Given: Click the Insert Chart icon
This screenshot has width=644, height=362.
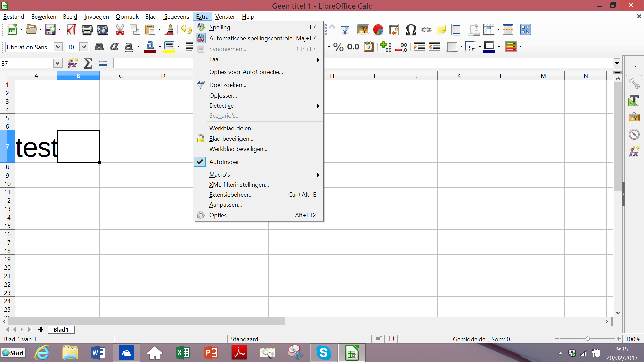Looking at the screenshot, I should 378,30.
